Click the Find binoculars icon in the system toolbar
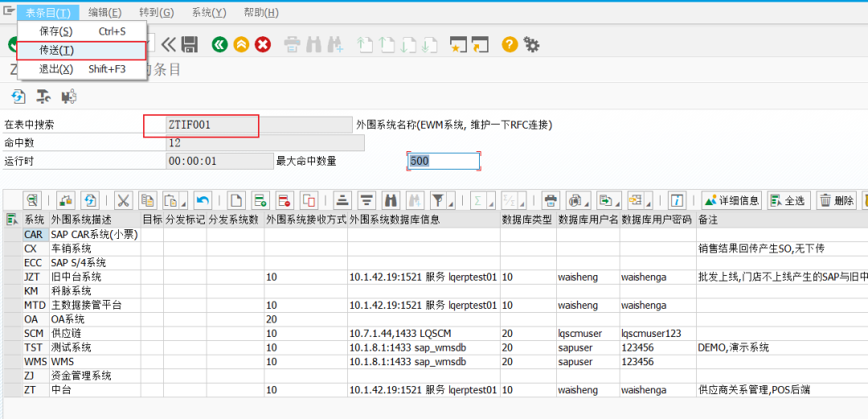 [314, 45]
